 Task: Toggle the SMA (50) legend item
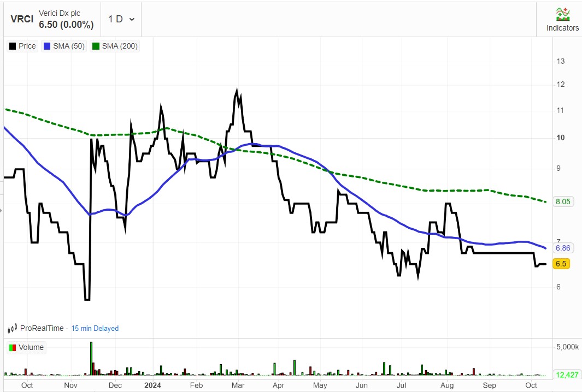[64, 46]
